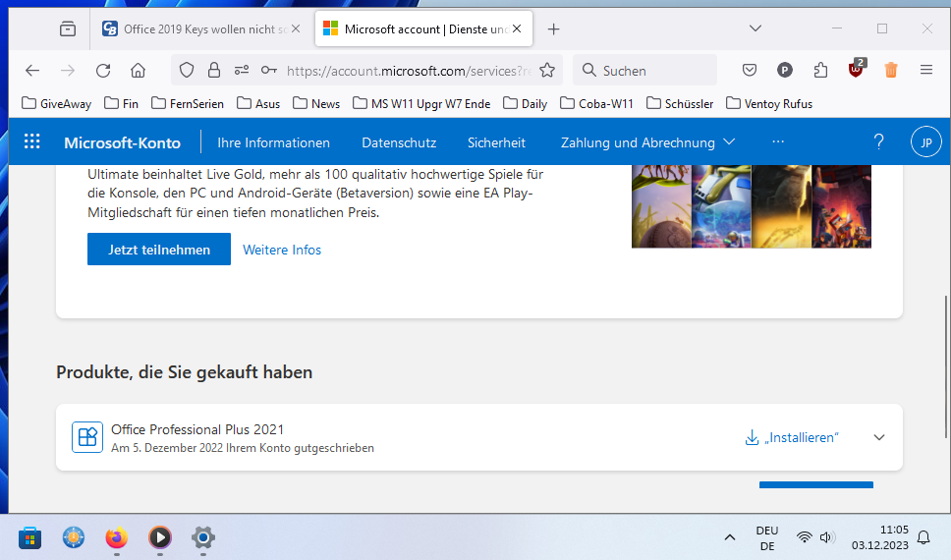This screenshot has width=951, height=560.
Task: Open the Firefox home page
Action: [x=139, y=71]
